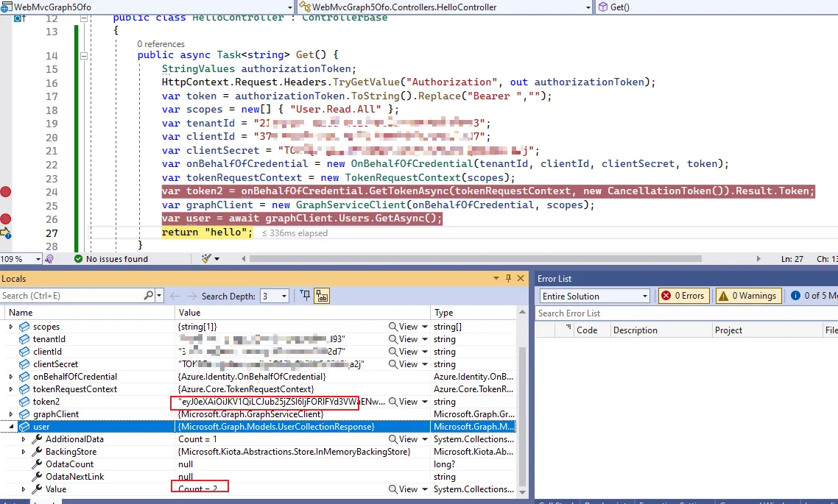This screenshot has width=838, height=504.
Task: Click the Search Error List field
Action: (687, 313)
